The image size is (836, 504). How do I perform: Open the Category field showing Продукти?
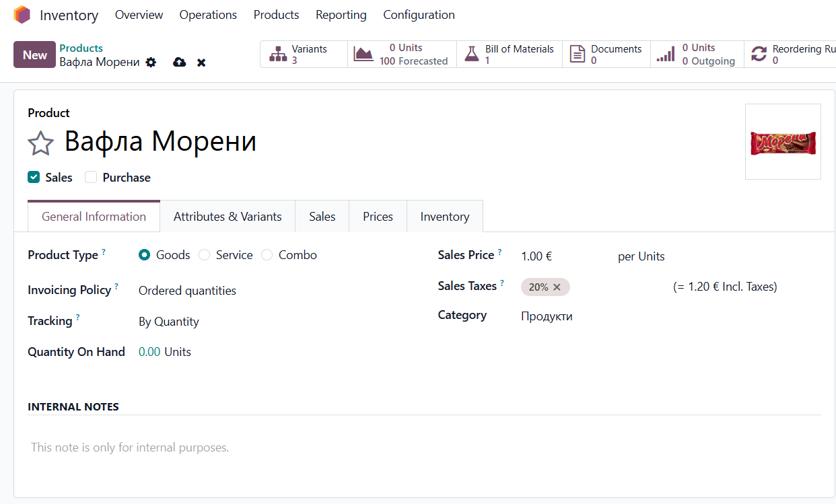coord(547,316)
